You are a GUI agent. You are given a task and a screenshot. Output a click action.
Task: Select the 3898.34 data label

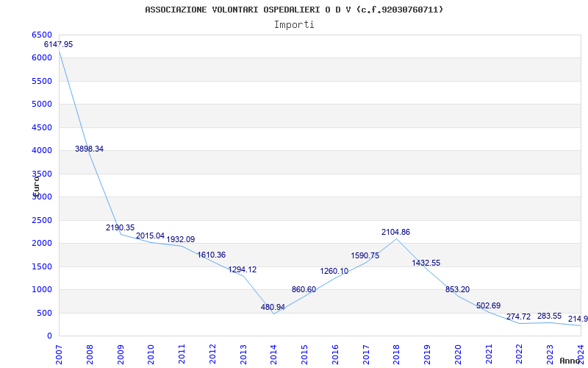89,149
